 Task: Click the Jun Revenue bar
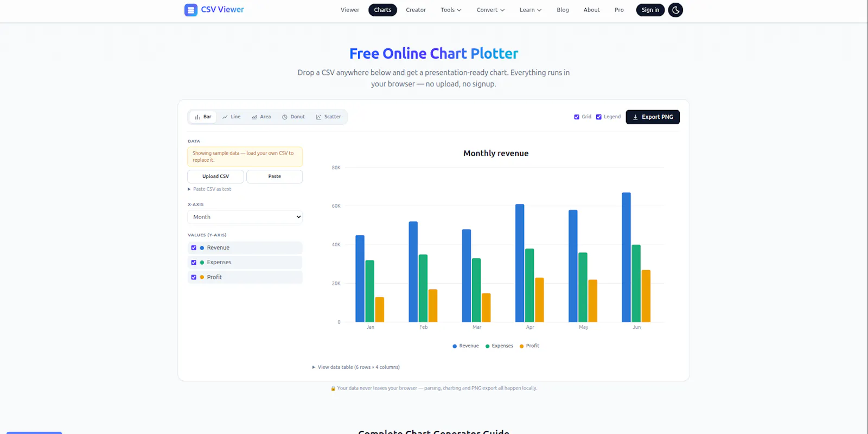coord(626,257)
